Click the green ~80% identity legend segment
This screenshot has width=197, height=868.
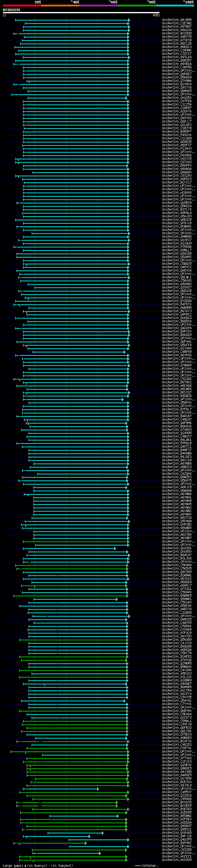pyautogui.click(x=137, y=6)
